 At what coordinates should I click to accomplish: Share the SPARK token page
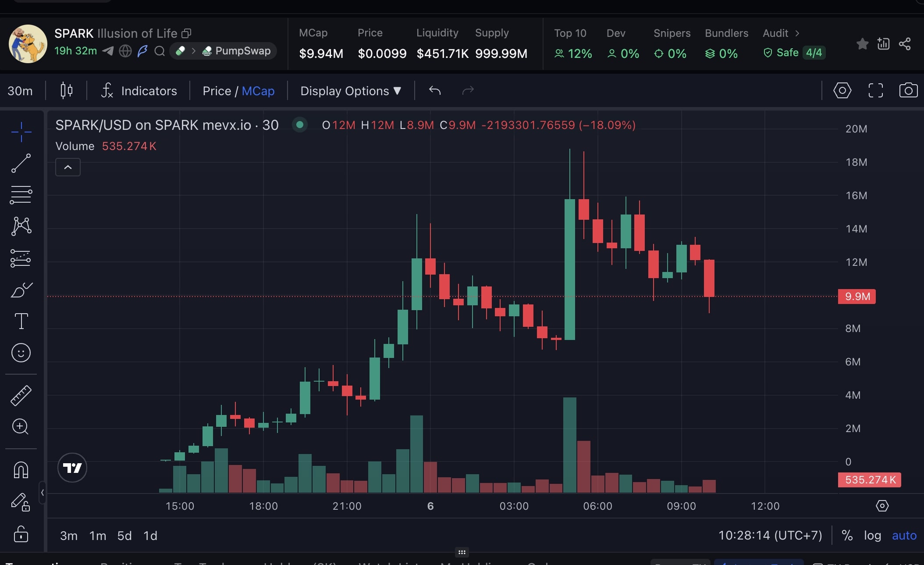point(905,44)
